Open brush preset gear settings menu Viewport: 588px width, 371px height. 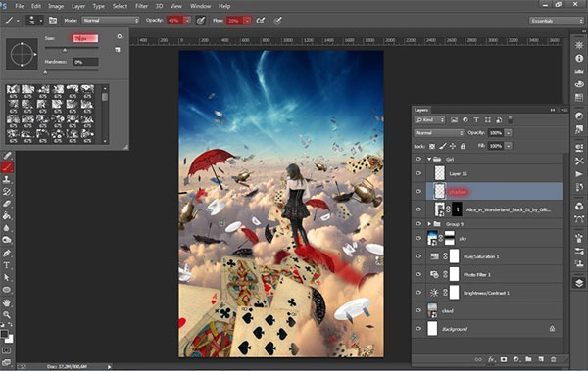(x=120, y=37)
